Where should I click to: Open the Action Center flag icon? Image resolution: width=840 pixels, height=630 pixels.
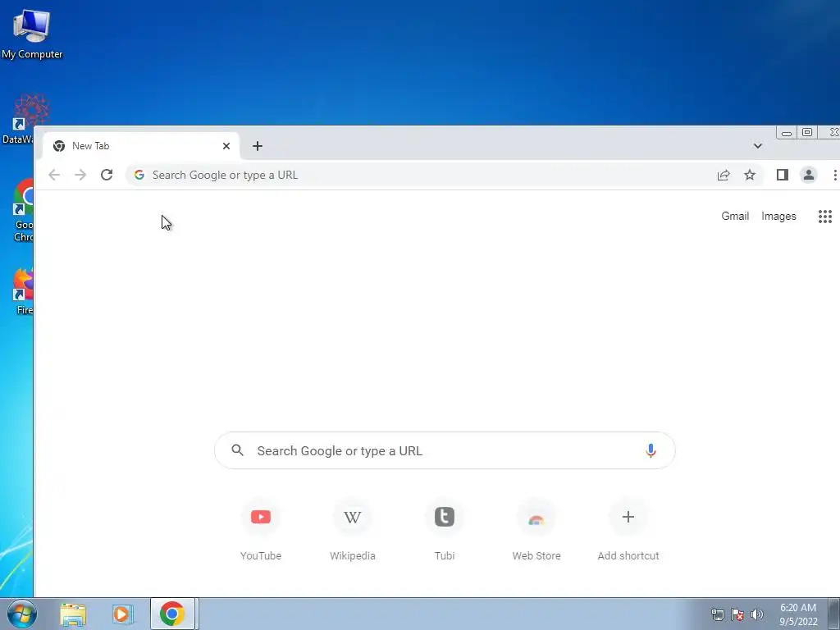pos(737,614)
